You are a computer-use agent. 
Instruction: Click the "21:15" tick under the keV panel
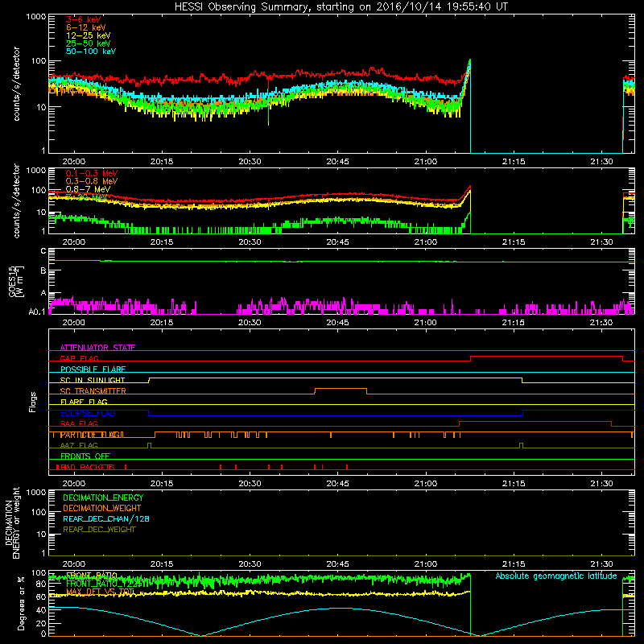click(514, 162)
